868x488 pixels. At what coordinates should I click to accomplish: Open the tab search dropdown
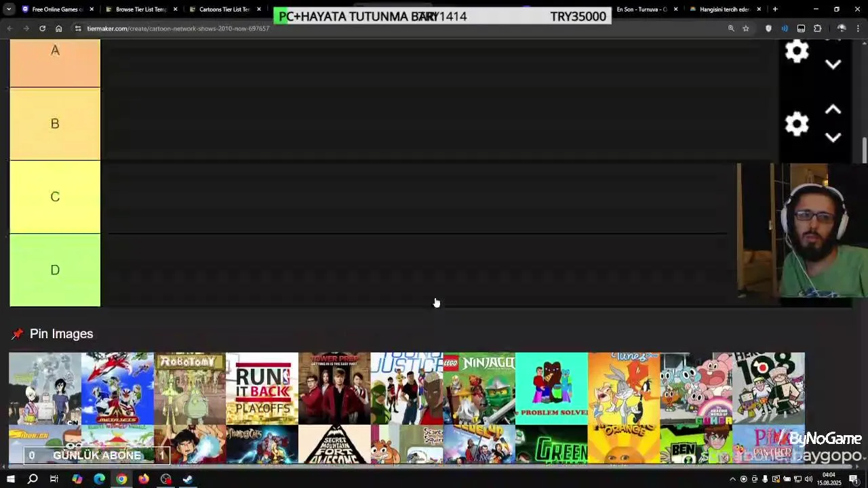coord(9,9)
